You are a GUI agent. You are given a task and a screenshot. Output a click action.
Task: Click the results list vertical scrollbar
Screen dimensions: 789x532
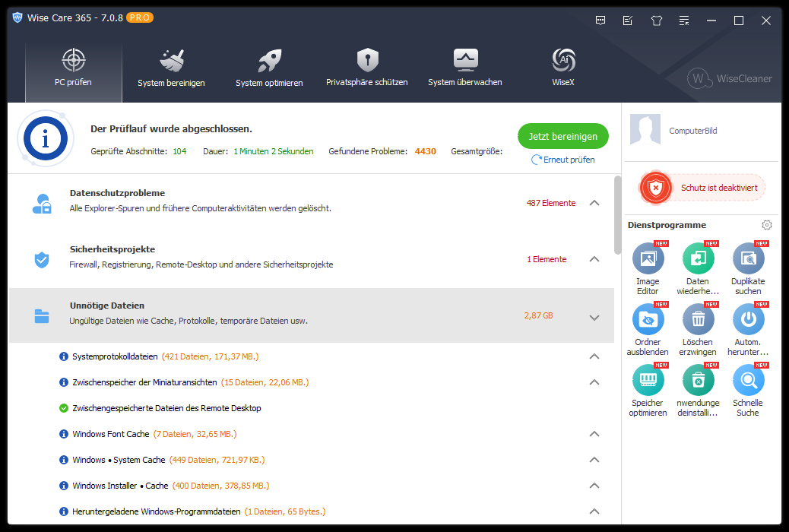(x=617, y=215)
